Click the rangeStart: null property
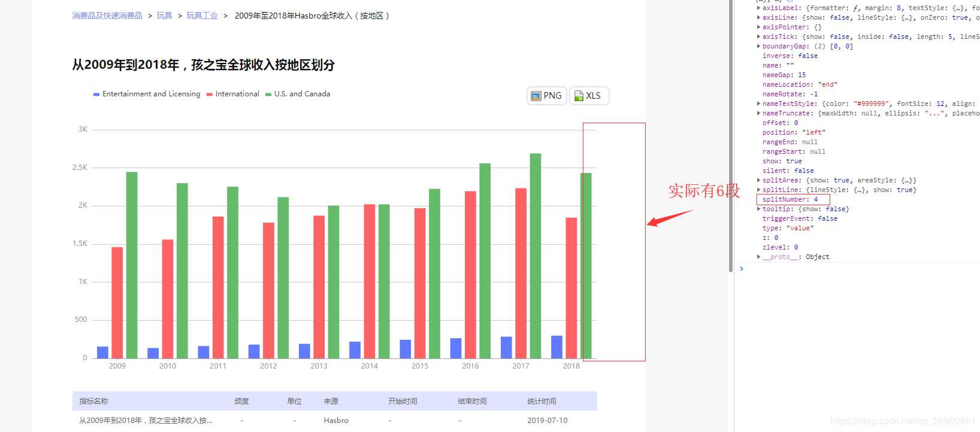 tap(794, 151)
